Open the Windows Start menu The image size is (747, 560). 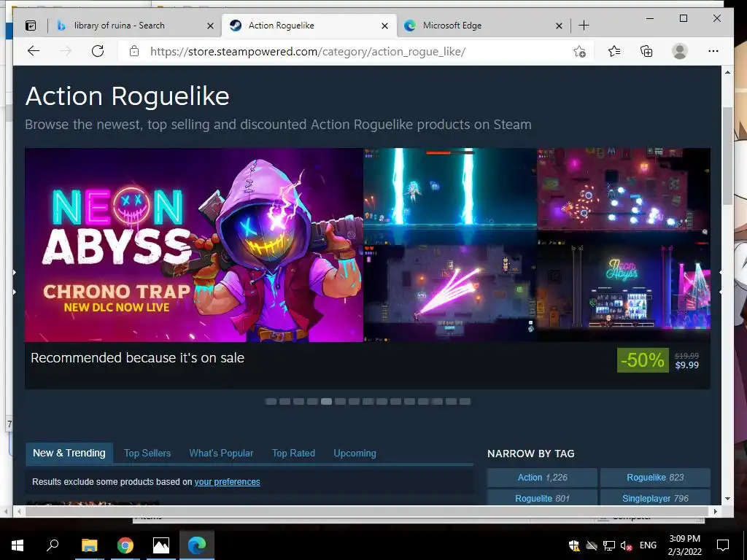coord(18,545)
